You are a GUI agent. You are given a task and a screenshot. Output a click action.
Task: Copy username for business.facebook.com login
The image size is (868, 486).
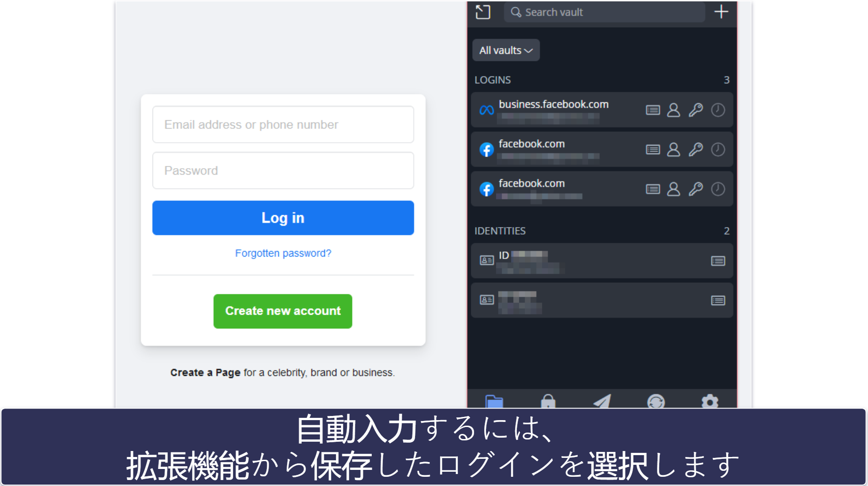coord(674,110)
